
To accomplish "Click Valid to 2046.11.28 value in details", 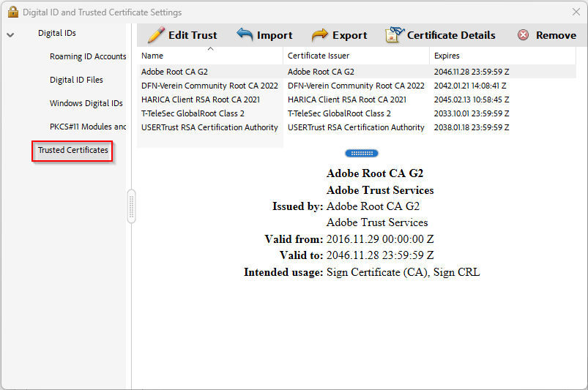I will pyautogui.click(x=380, y=255).
